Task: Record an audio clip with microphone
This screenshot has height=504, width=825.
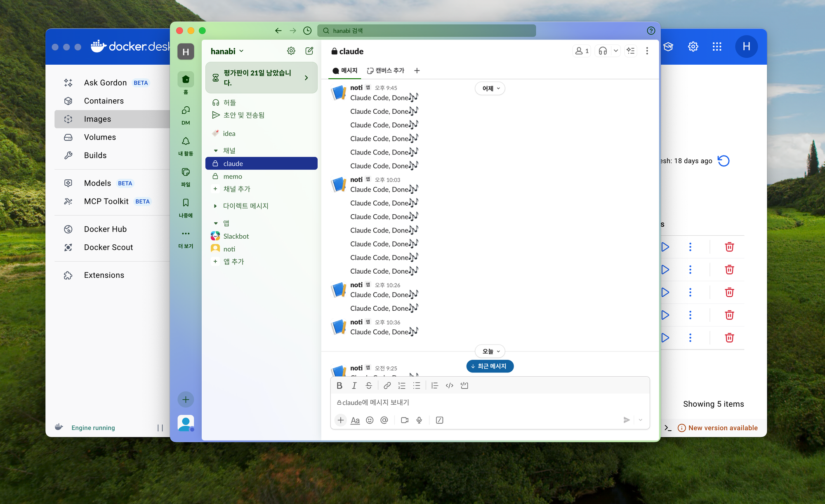Action: [x=419, y=420]
